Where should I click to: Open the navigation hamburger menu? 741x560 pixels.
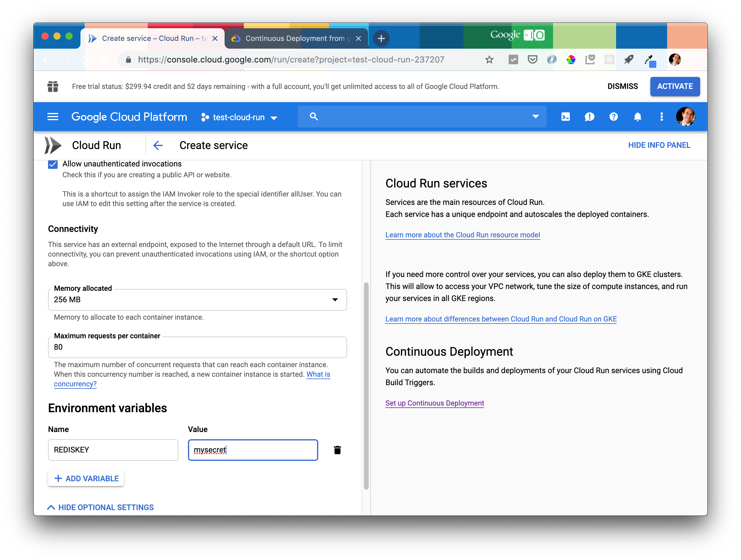click(53, 117)
